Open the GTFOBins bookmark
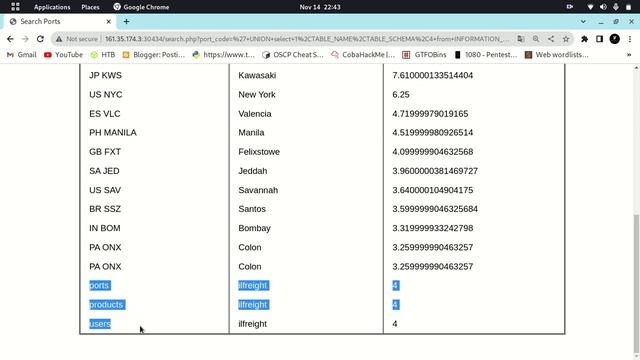 (x=424, y=55)
